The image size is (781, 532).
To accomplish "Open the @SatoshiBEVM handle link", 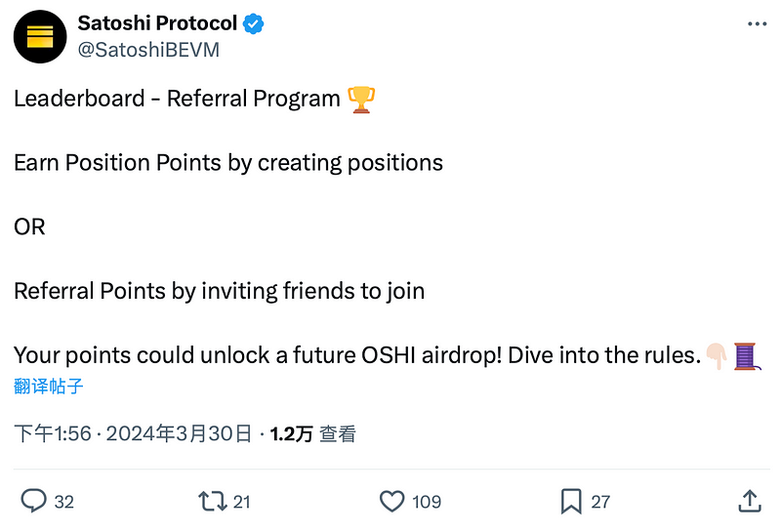I will pyautogui.click(x=148, y=50).
